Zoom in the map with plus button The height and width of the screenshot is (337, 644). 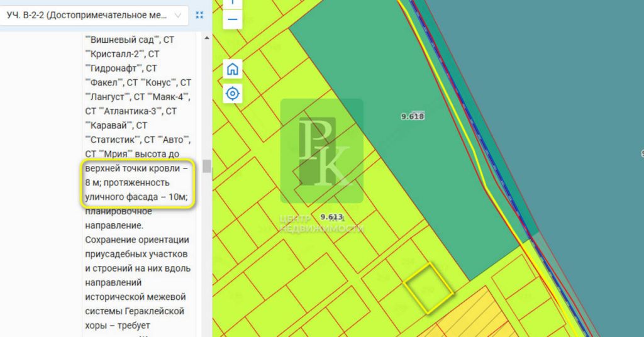pyautogui.click(x=233, y=3)
